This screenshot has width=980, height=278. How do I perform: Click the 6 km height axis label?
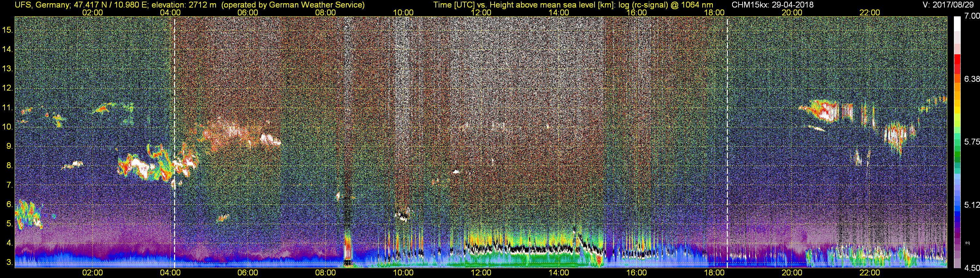[x=9, y=204]
